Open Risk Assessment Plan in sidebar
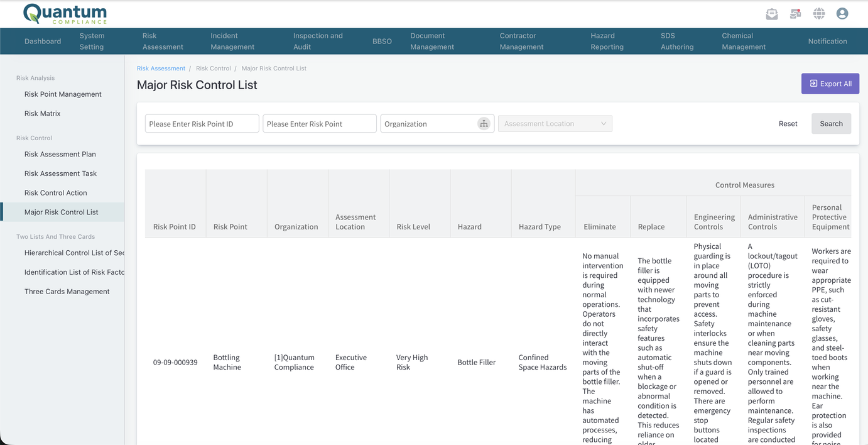Viewport: 868px width, 445px height. [x=60, y=154]
